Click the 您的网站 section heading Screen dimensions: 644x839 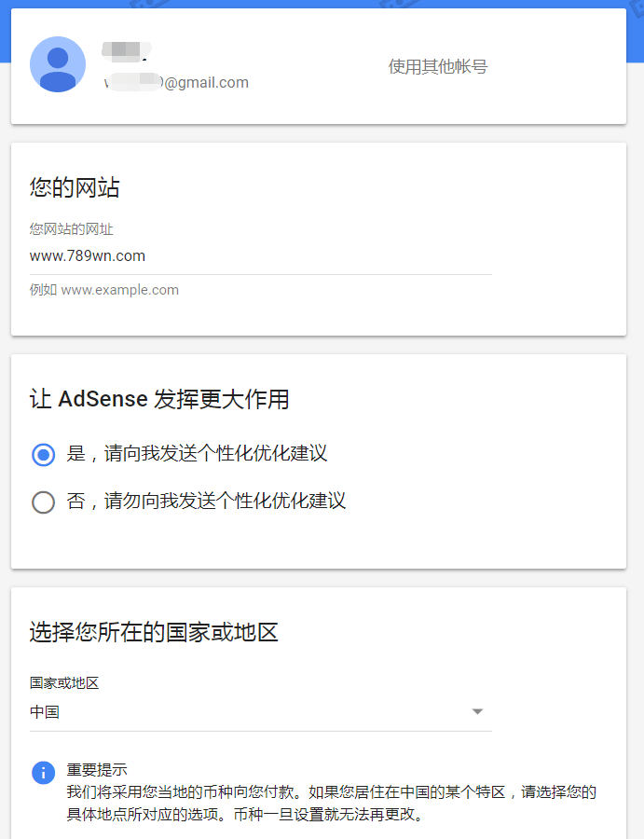coord(75,188)
